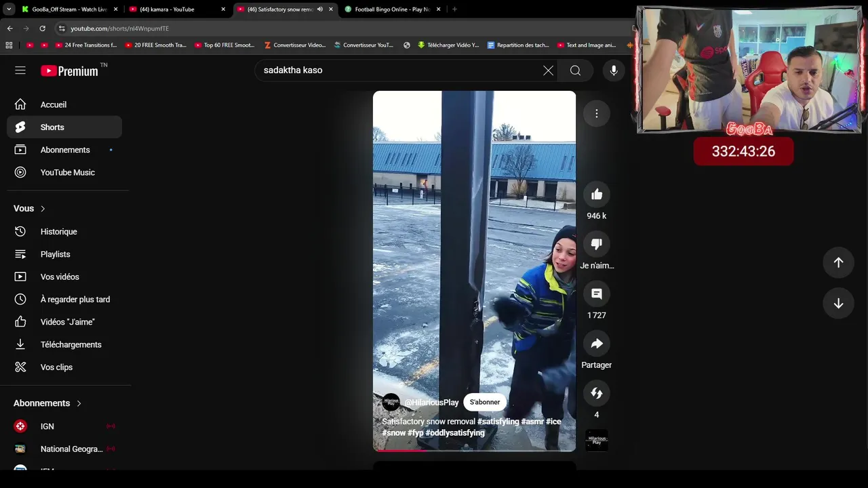
Task: Close the Satisfactory snow removal tab
Action: tap(331, 9)
